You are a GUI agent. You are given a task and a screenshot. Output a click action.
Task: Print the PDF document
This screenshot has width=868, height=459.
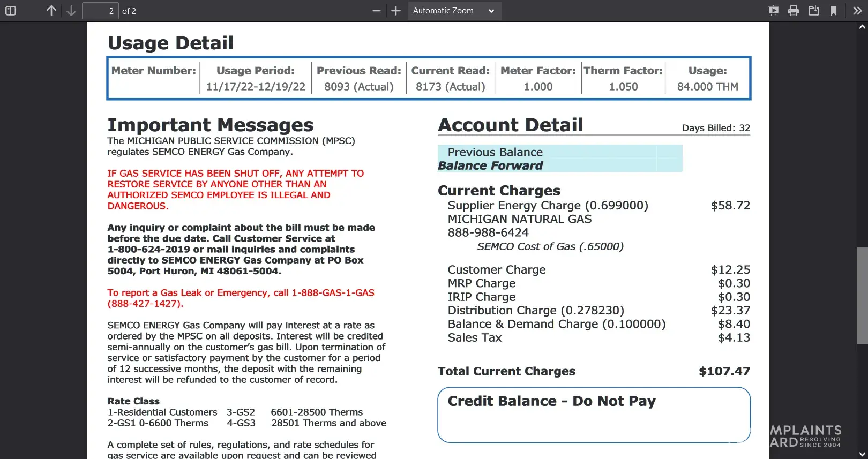point(794,11)
